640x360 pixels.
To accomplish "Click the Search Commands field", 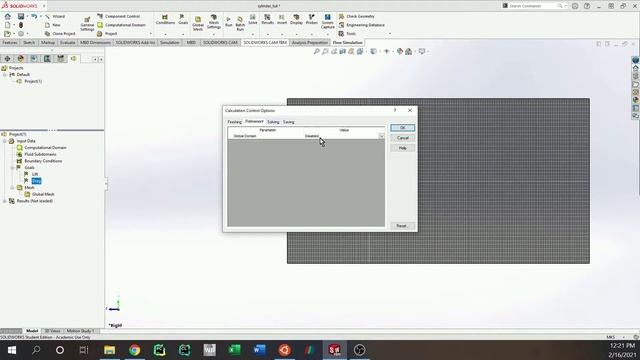I will point(533,6).
